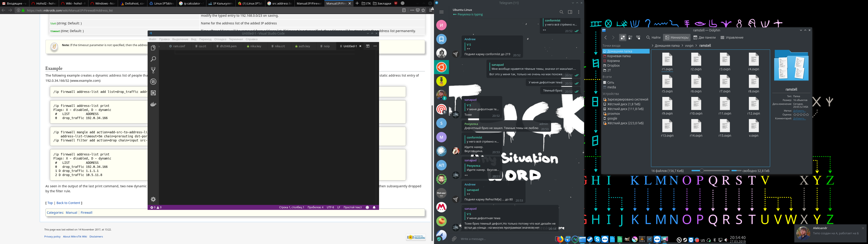
Task: Open pineapple avatar chat in Telegram
Action: pyautogui.click(x=441, y=81)
